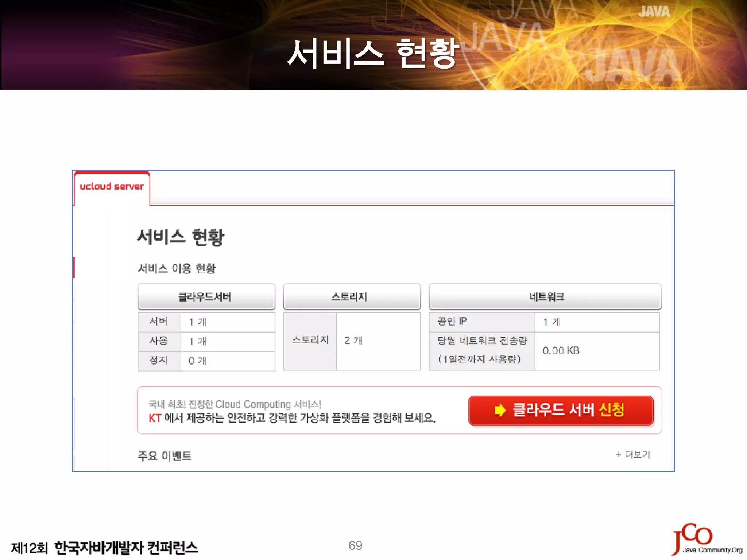Click the JCO Java Community.Org logo
This screenshot has width=747, height=560.
707,539
